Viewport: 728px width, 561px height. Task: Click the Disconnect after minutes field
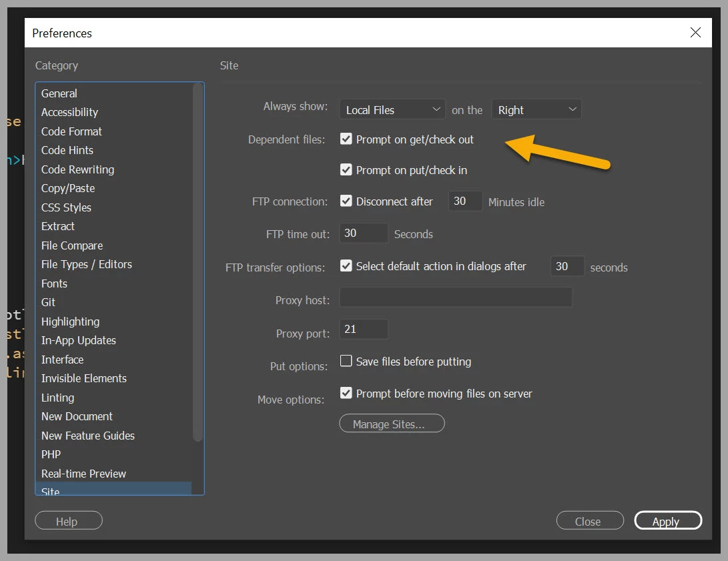click(465, 201)
